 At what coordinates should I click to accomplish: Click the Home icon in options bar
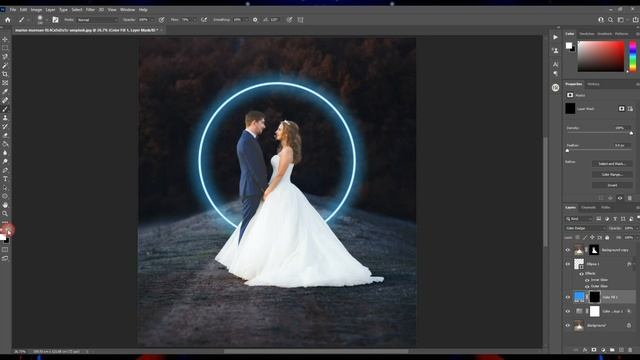click(x=8, y=20)
